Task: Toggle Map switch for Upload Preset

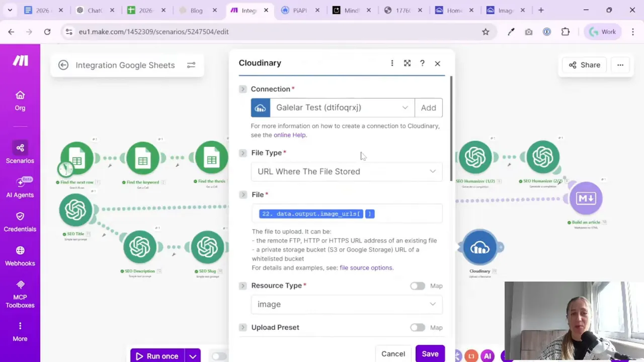Action: 417,327
